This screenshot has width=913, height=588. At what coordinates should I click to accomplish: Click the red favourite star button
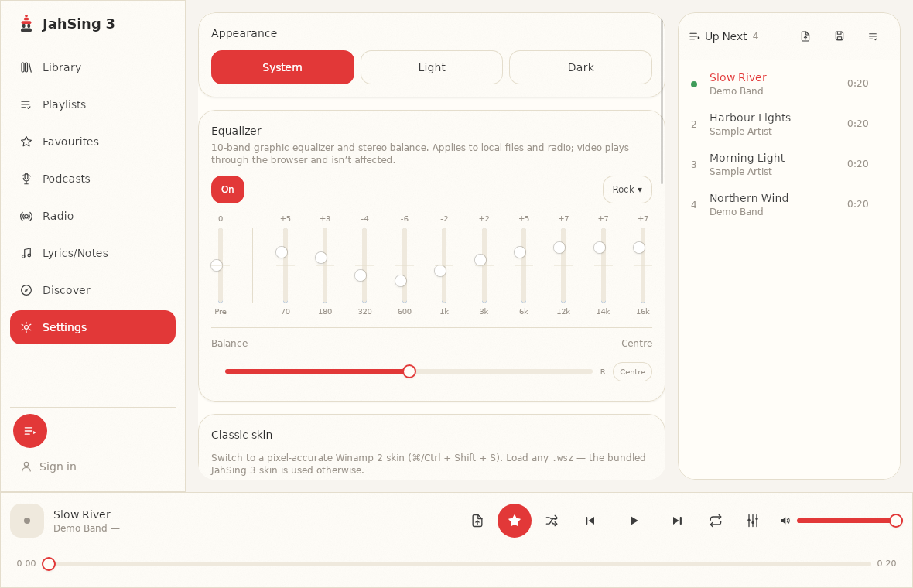tap(515, 521)
